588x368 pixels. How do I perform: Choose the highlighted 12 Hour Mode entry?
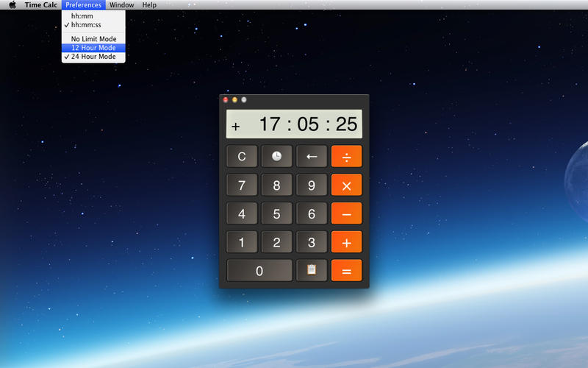93,48
